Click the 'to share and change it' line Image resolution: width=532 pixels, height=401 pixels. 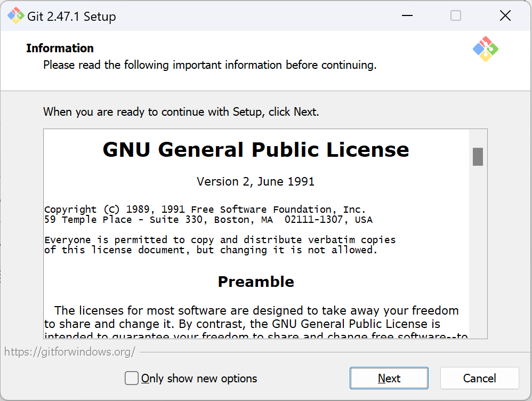242,324
